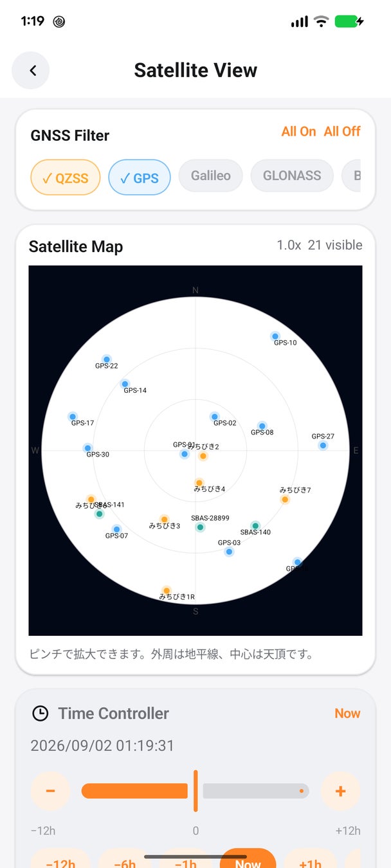
Task: Enable the GLONASS filter chip
Action: pyautogui.click(x=292, y=176)
